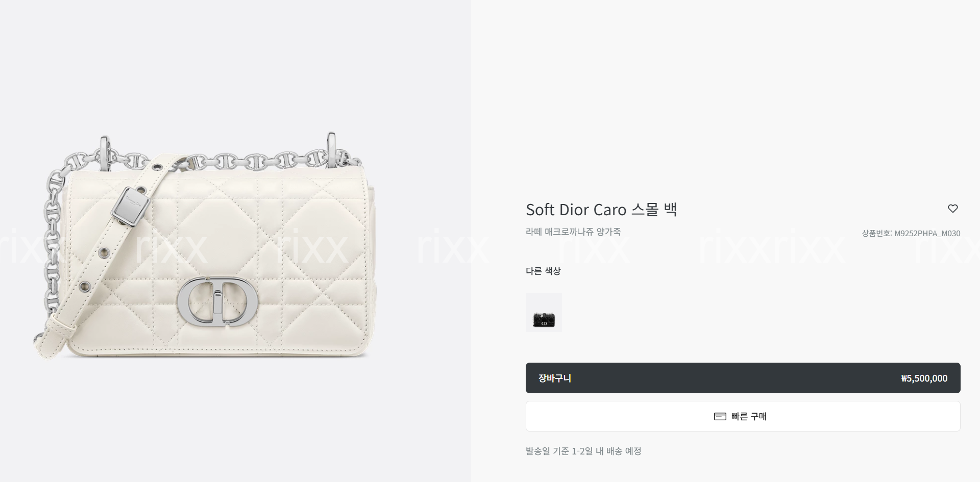The height and width of the screenshot is (482, 980).
Task: Add item to cart with 장바구니 button
Action: pyautogui.click(x=743, y=378)
